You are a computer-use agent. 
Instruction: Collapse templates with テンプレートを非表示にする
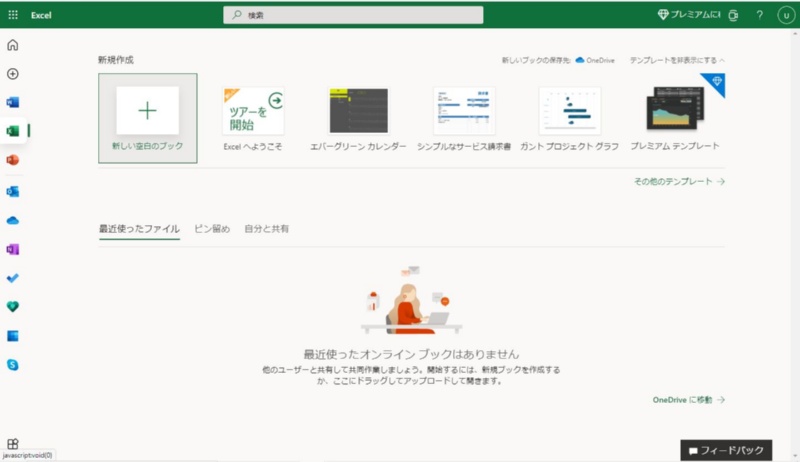tap(676, 60)
